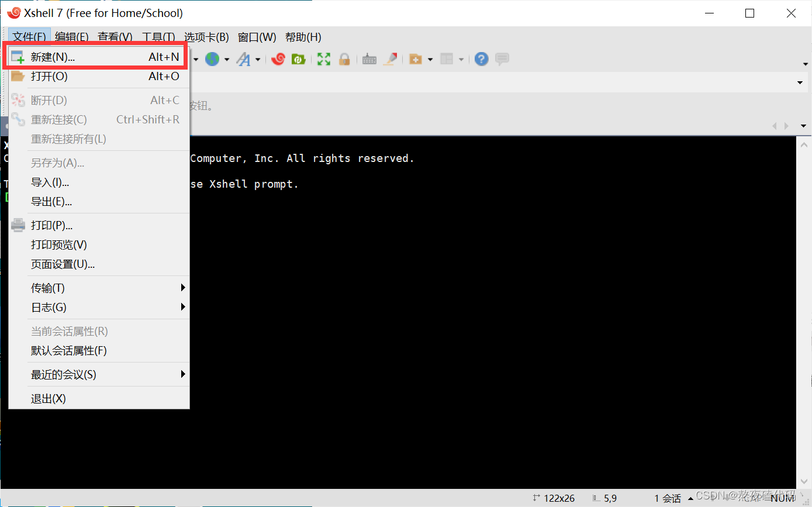Click the next-tab right arrow
This screenshot has width=812, height=507.
(x=787, y=126)
